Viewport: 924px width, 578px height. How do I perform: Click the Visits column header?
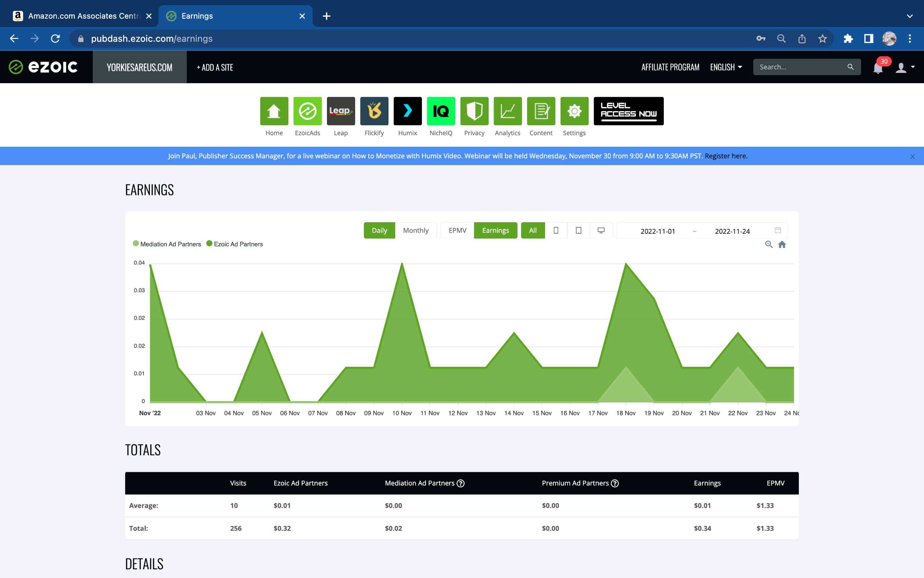238,483
